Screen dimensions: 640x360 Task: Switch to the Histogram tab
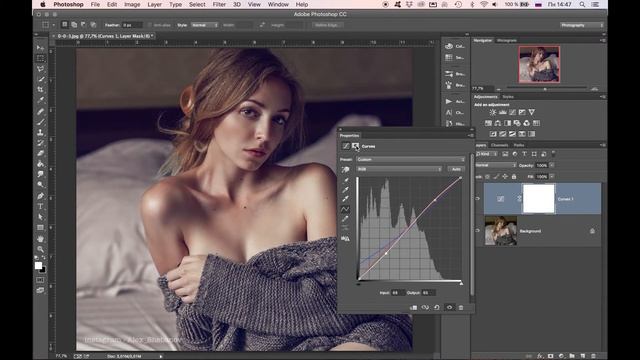tap(507, 40)
